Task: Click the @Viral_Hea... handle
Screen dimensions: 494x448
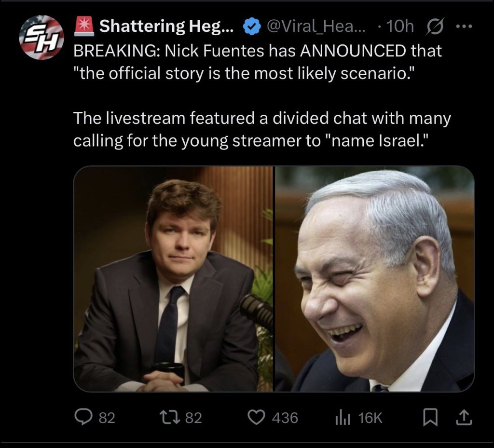Action: 316,26
